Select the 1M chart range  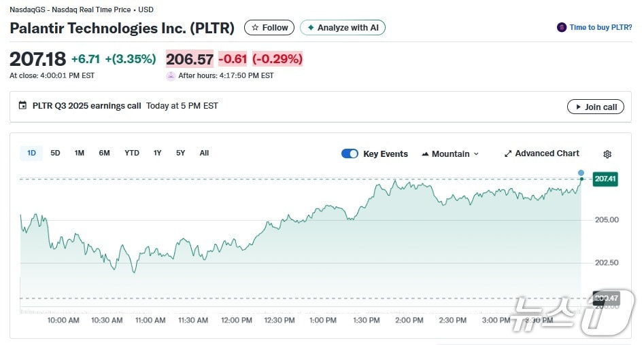tap(80, 153)
